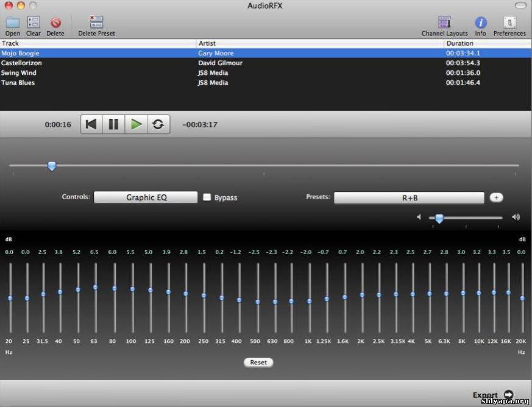Add a new preset with plus button
The width and height of the screenshot is (532, 407).
coord(496,197)
